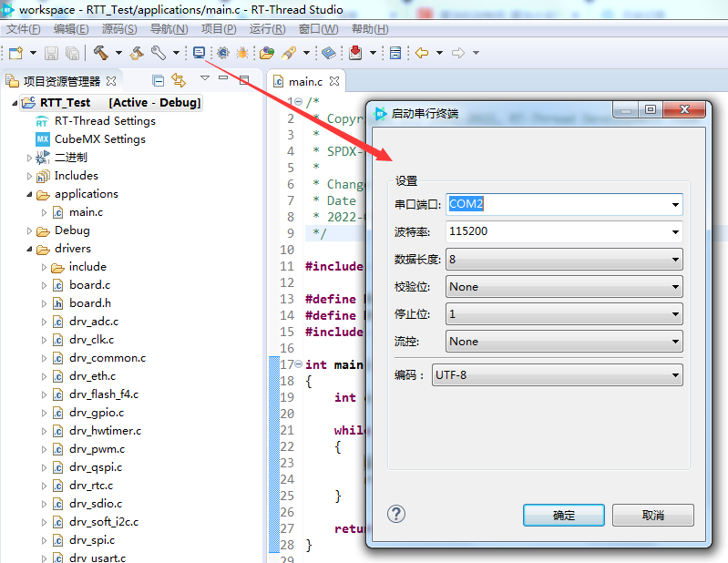The width and height of the screenshot is (728, 563).
Task: Click the 取消 cancel button
Action: coord(652,515)
